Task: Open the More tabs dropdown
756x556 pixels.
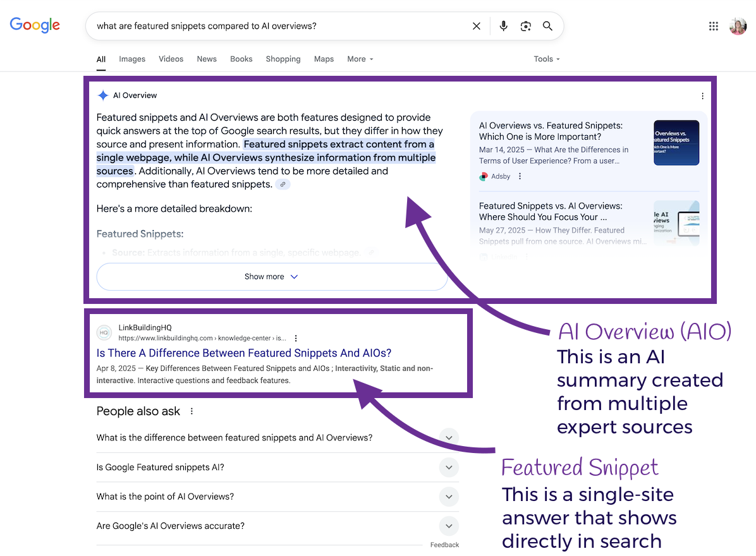Action: pyautogui.click(x=360, y=59)
